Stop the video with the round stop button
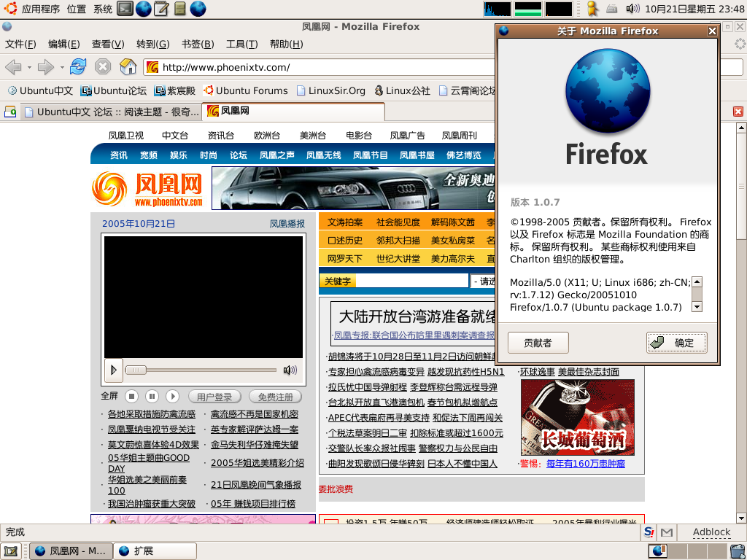This screenshot has height=560, width=747. [x=131, y=396]
